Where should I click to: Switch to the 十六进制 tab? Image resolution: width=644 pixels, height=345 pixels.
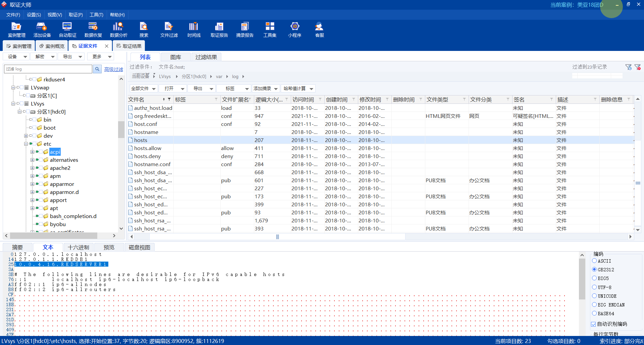coord(78,247)
